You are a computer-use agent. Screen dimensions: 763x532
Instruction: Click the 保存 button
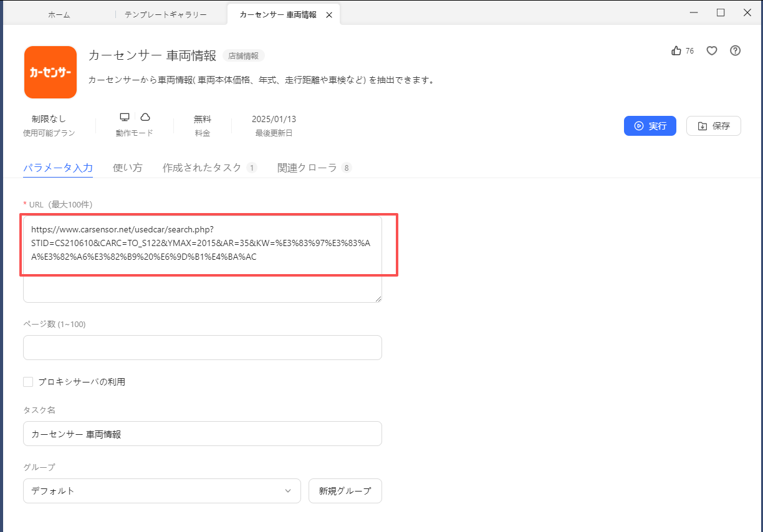pyautogui.click(x=713, y=126)
